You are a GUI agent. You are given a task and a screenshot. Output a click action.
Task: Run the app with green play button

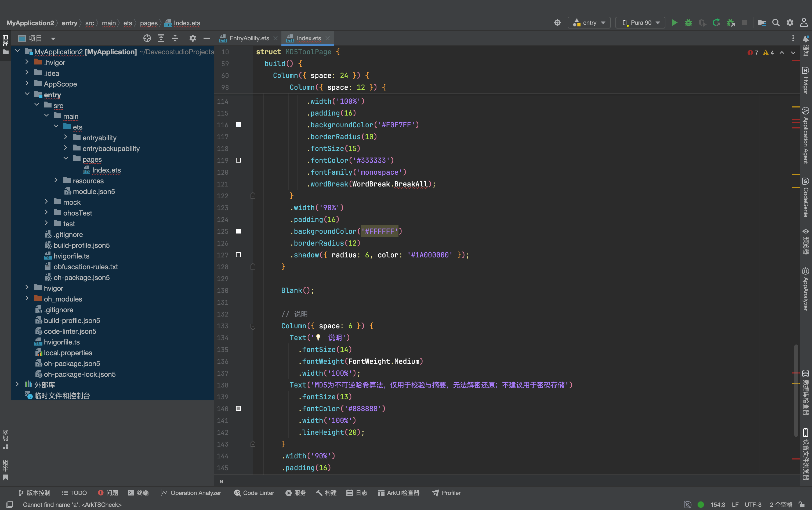tap(675, 23)
